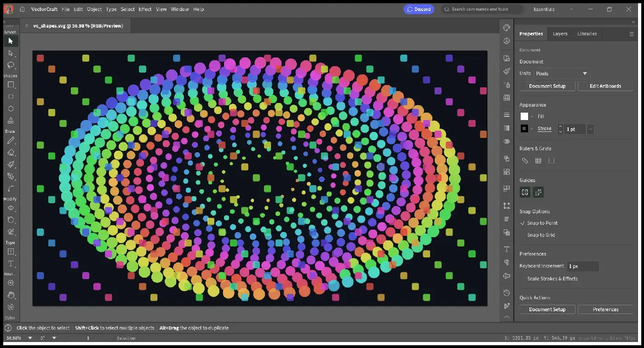The width and height of the screenshot is (644, 348).
Task: Click the Keyboard Increment input field
Action: 583,266
